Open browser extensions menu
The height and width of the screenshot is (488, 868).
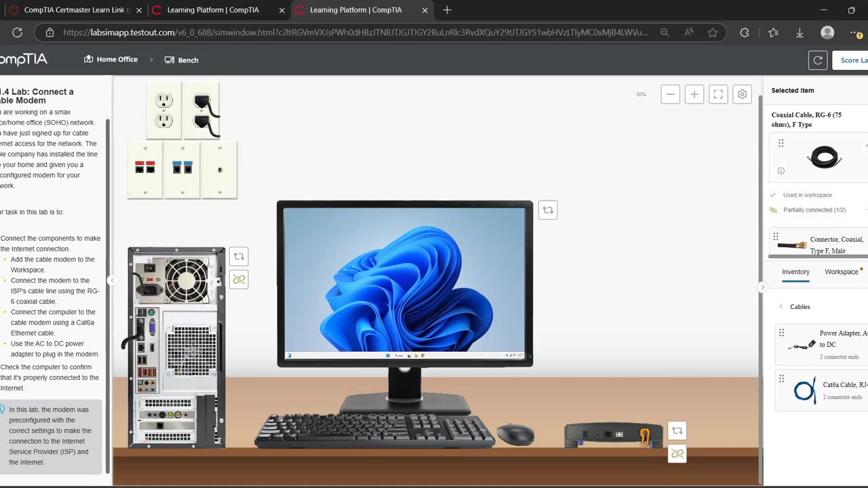point(745,33)
